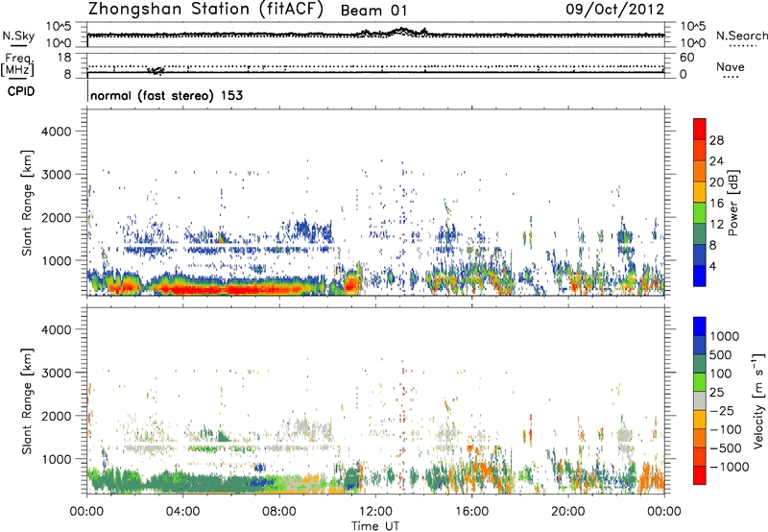Select the 'N.Sky' legend label
The height and width of the screenshot is (532, 768).
[18, 36]
